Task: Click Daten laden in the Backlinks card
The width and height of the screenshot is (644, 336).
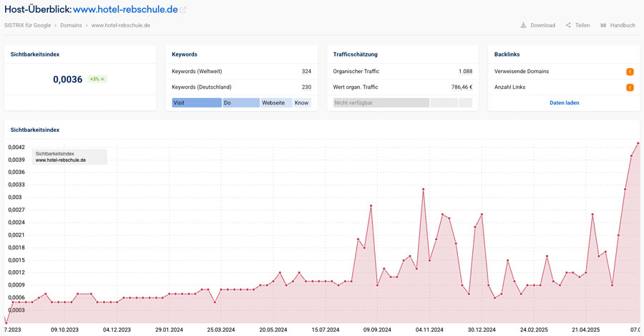Action: click(x=564, y=102)
